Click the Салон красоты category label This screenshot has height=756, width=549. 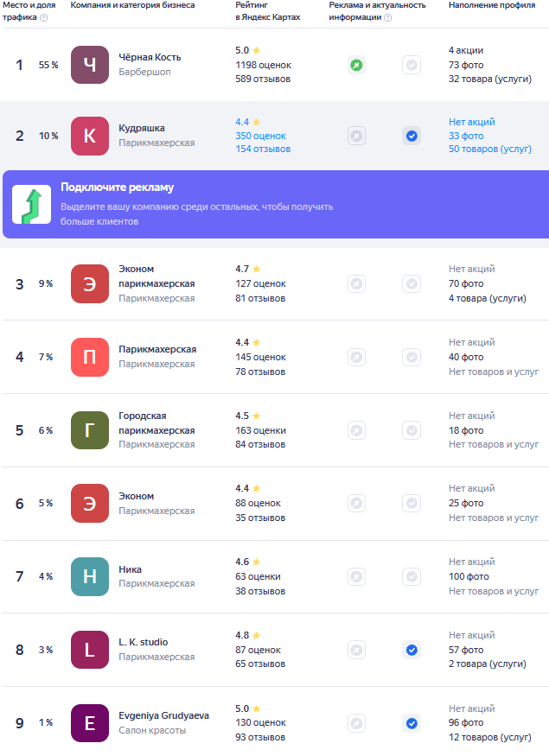[152, 730]
